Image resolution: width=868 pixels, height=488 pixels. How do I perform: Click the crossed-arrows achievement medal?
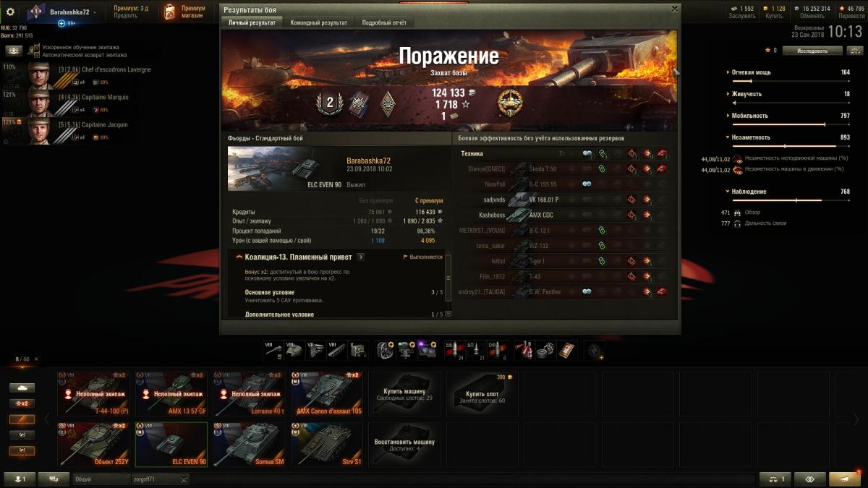click(359, 103)
